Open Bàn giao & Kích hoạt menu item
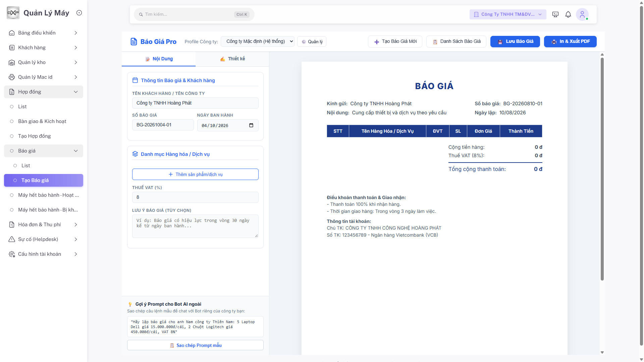This screenshot has height=362, width=644. click(x=44, y=121)
